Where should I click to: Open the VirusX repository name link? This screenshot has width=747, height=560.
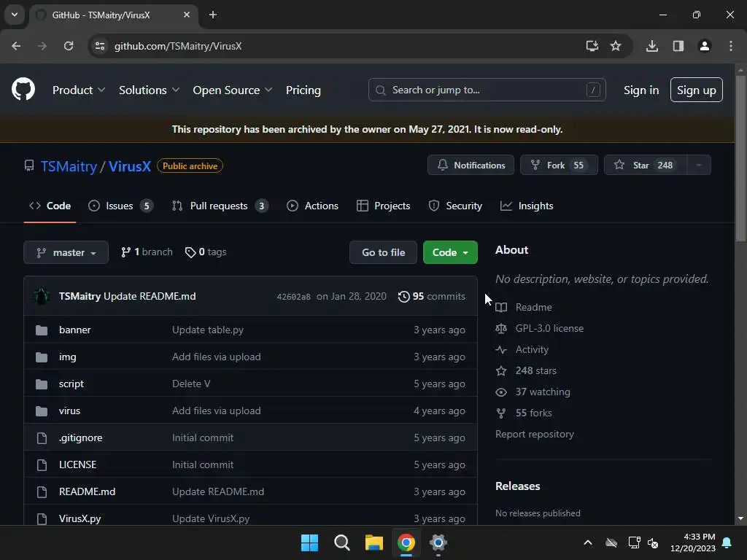pos(130,166)
